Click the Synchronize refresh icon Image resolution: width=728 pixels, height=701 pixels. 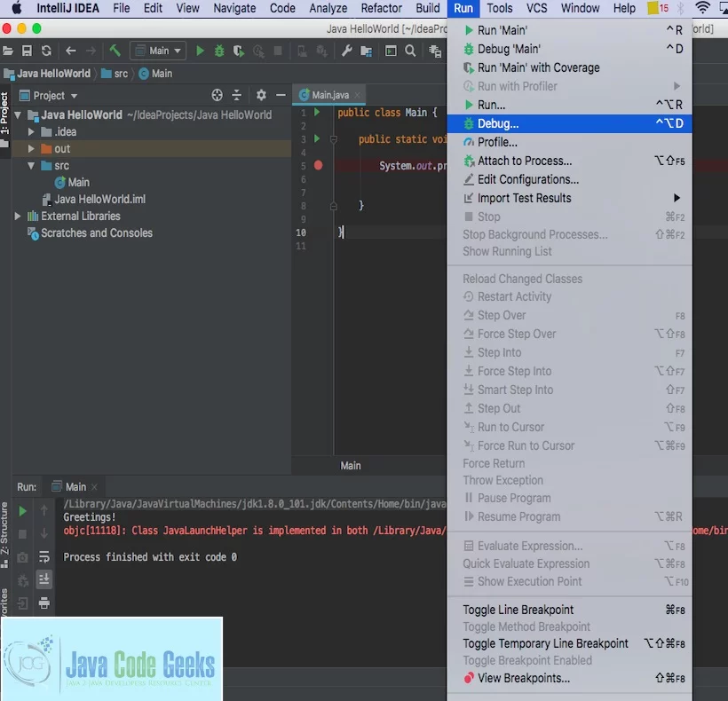[x=46, y=51]
